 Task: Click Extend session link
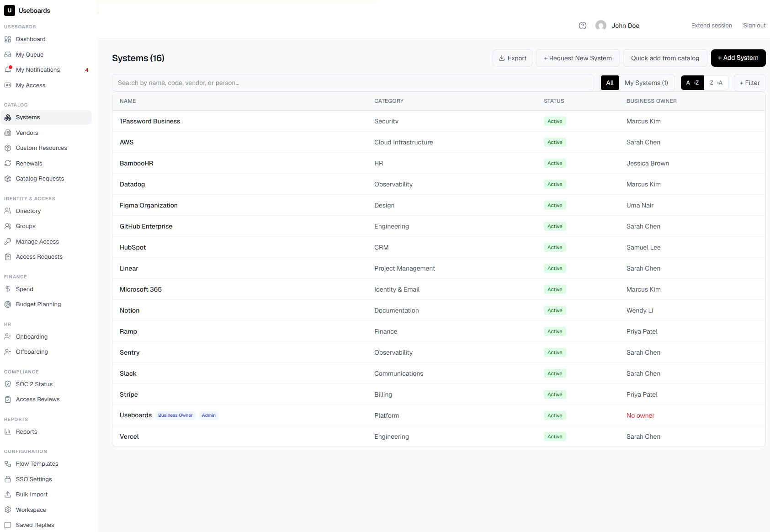712,26
